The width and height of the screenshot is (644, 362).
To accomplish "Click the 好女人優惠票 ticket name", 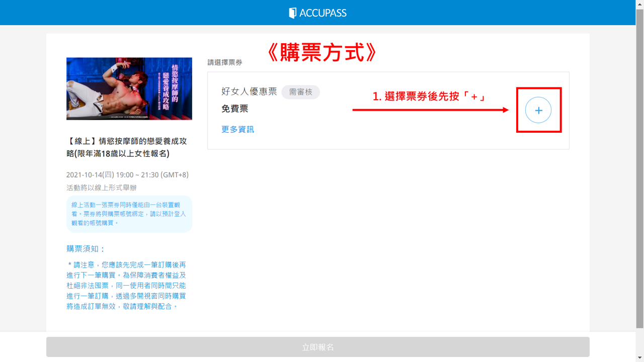I will (x=249, y=92).
